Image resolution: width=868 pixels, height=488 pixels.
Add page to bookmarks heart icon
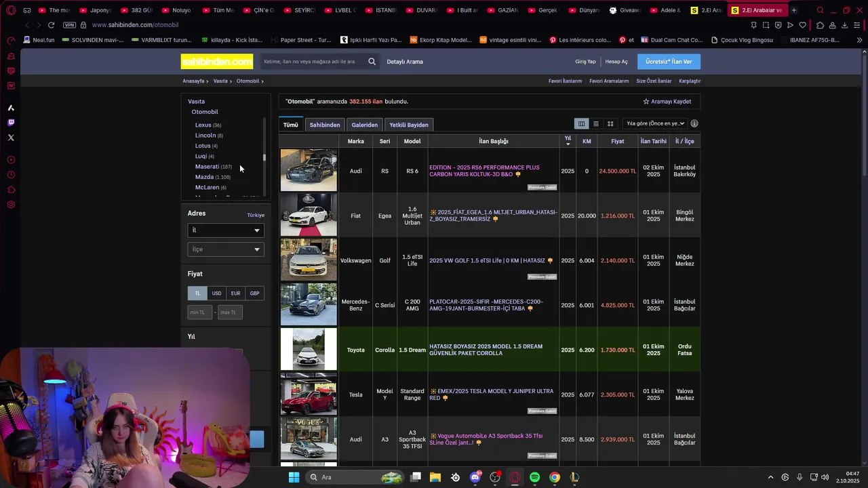click(802, 25)
